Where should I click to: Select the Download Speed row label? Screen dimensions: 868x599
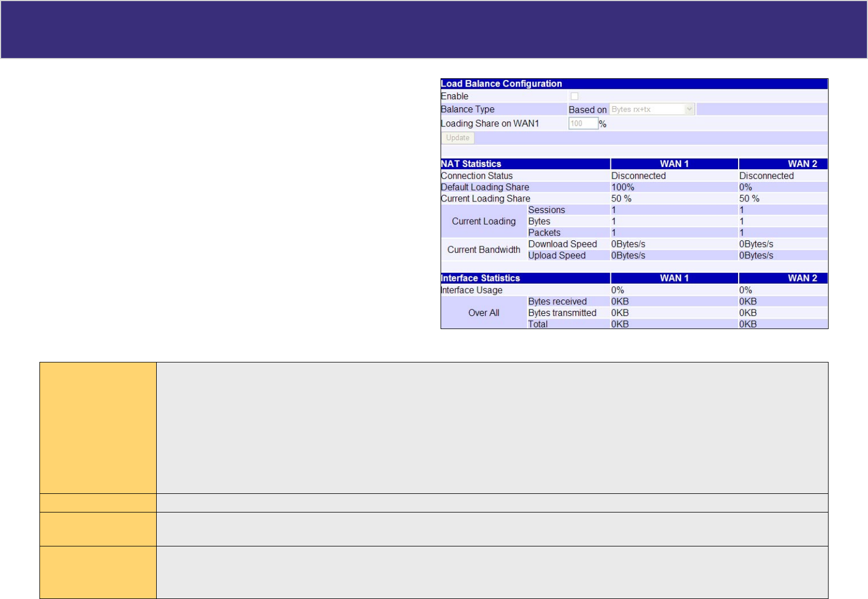pos(562,244)
